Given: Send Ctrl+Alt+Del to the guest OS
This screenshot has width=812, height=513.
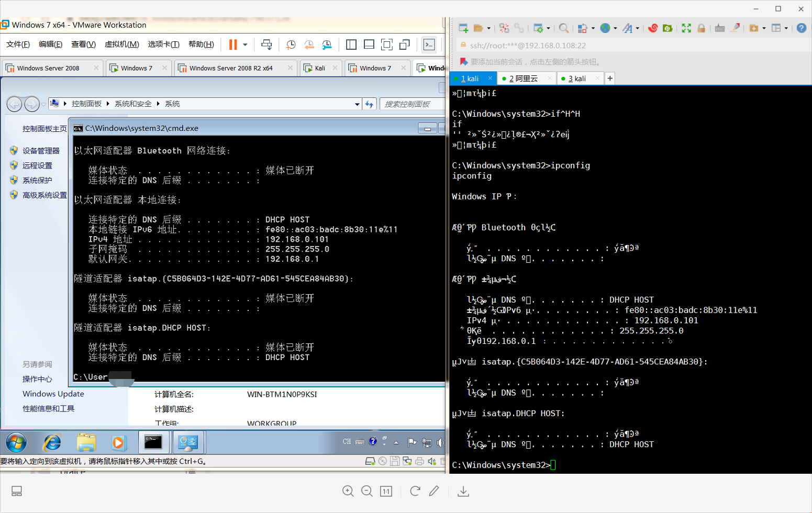Looking at the screenshot, I should click(266, 44).
